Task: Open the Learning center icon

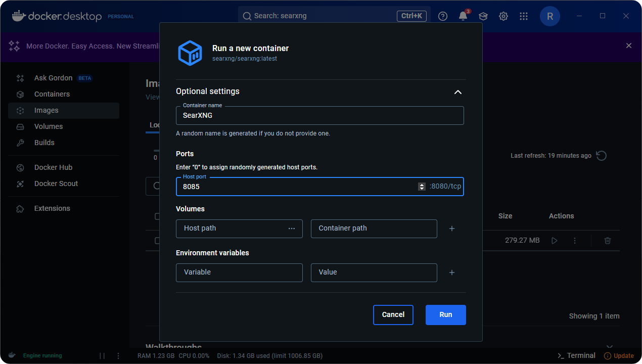Action: (483, 16)
